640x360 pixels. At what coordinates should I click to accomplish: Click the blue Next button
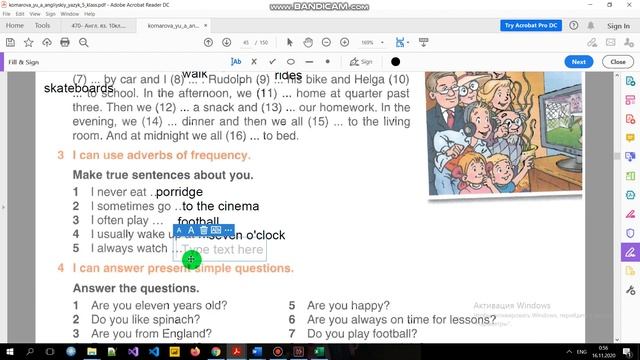(579, 62)
